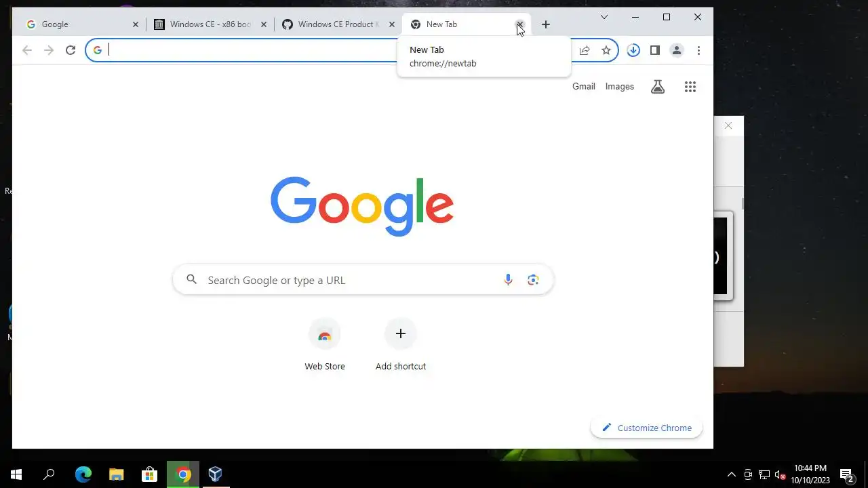
Task: Start voice search with microphone
Action: pos(508,280)
